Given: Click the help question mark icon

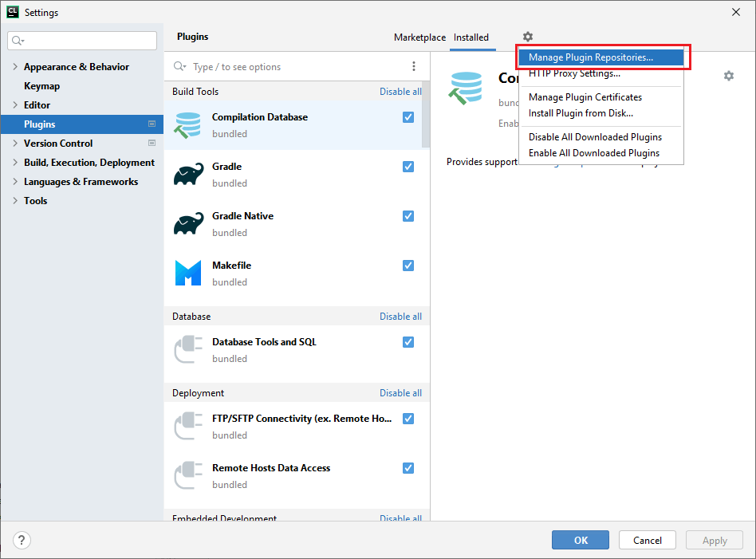Looking at the screenshot, I should [22, 540].
